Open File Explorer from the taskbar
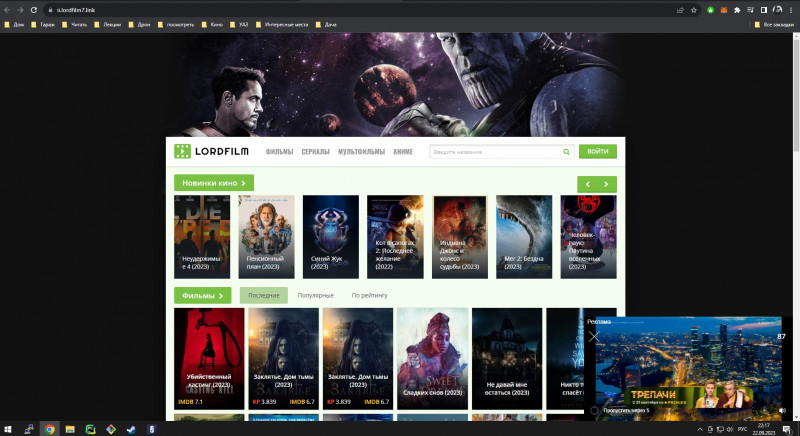This screenshot has height=436, width=800. coord(70,429)
